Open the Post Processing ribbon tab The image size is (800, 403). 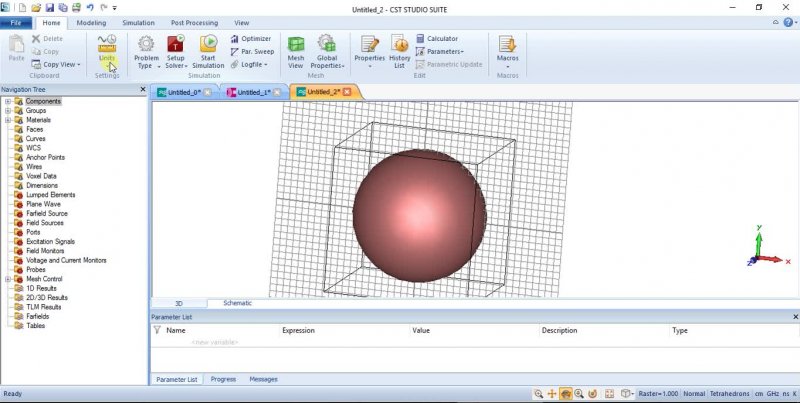click(194, 23)
